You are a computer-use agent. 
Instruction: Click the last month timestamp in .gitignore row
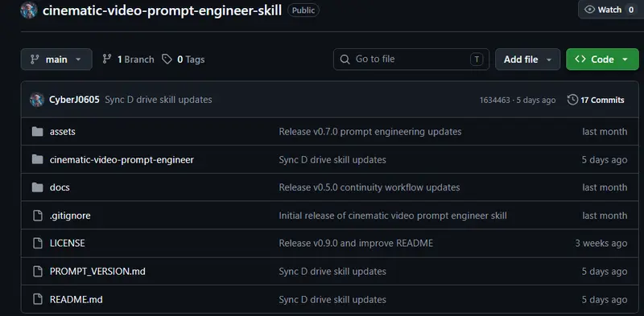point(605,215)
